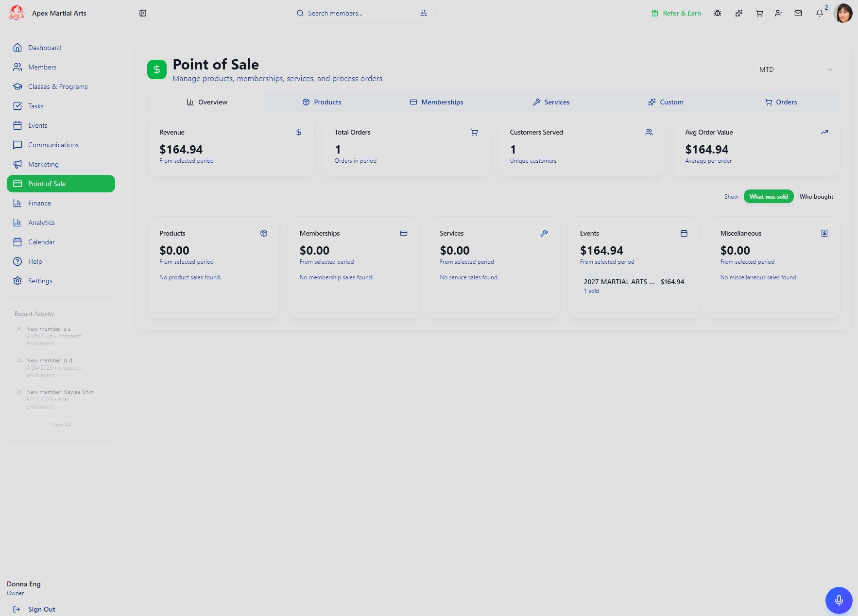Screen dimensions: 858x616
Task: Open the shopping cart icon in header
Action: (x=759, y=13)
